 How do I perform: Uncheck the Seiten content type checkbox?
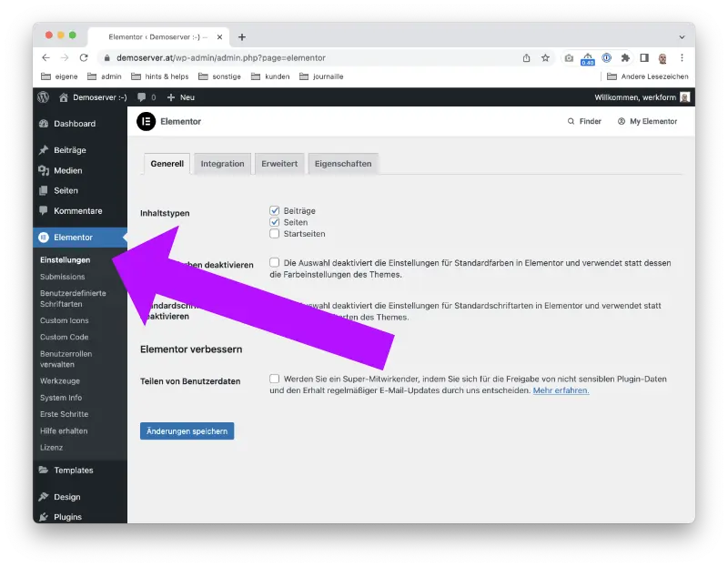click(x=275, y=222)
